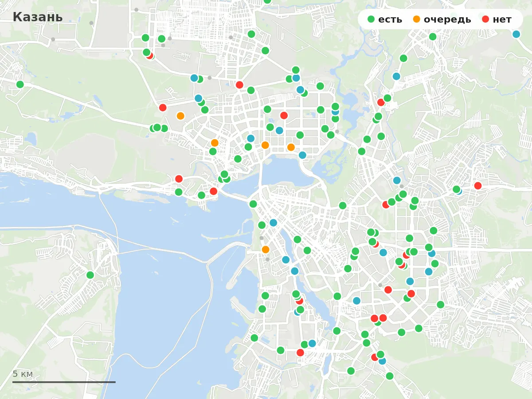532x399 pixels.
Task: Click the 5 км scale bar
Action: point(64,382)
